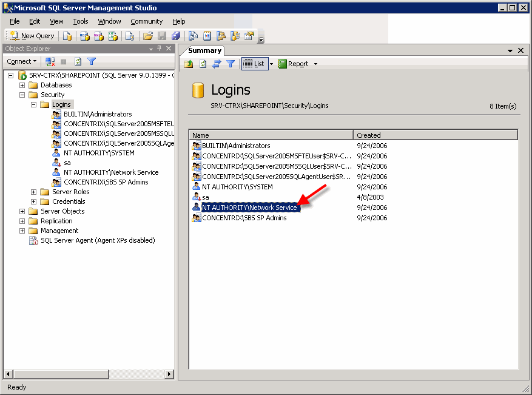Viewport: 532px width, 395px height.
Task: Open the Report dropdown arrow
Action: [x=315, y=64]
